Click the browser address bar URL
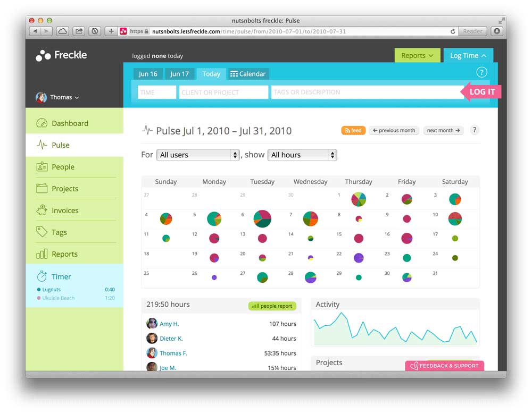Viewport: 532px width, 413px height. [x=248, y=31]
